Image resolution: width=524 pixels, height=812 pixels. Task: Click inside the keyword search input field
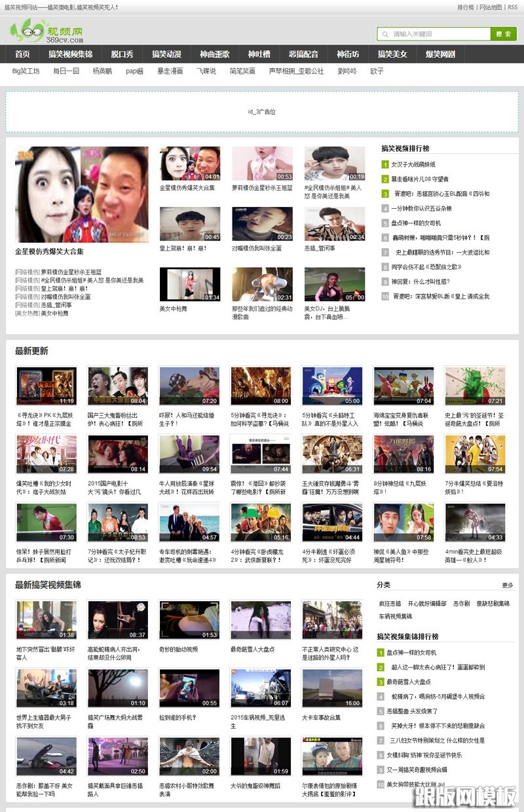coord(432,33)
